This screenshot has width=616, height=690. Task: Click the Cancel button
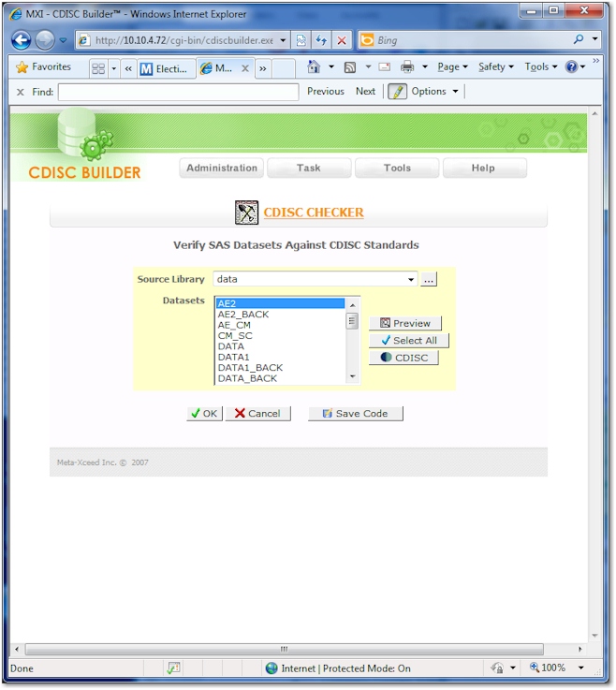point(257,414)
